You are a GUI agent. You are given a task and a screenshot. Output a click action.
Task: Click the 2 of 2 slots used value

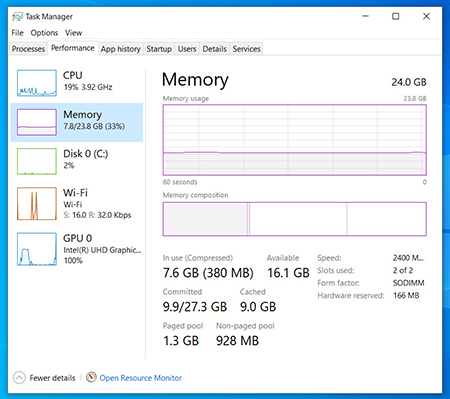pos(403,270)
